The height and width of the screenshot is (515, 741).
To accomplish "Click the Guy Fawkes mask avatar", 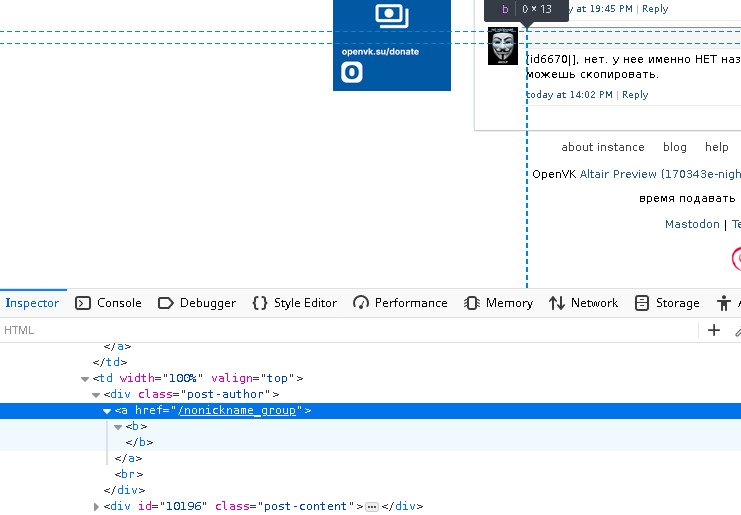I will [x=502, y=47].
